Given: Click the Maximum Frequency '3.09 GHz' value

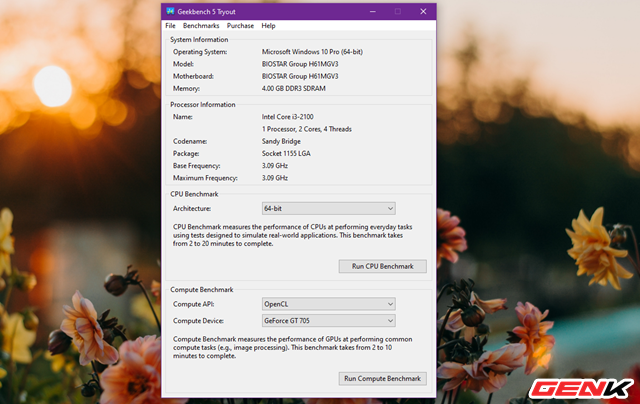Looking at the screenshot, I should 275,178.
